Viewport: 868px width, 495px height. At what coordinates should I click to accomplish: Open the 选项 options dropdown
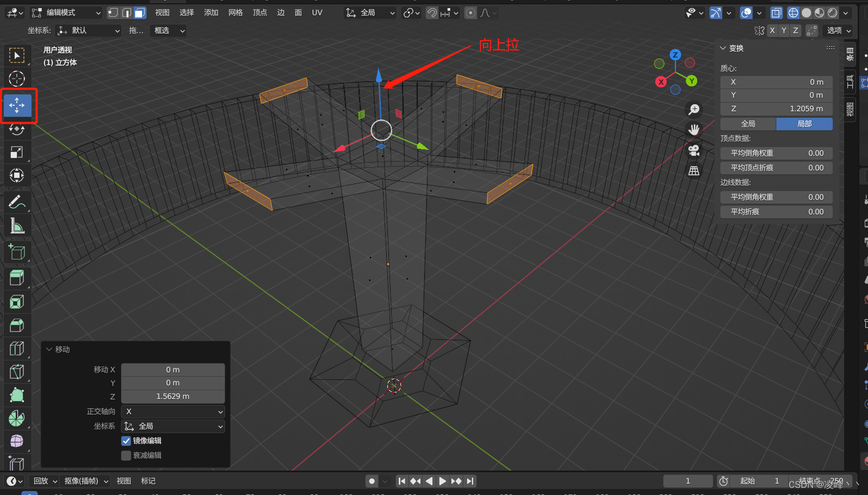pos(839,30)
